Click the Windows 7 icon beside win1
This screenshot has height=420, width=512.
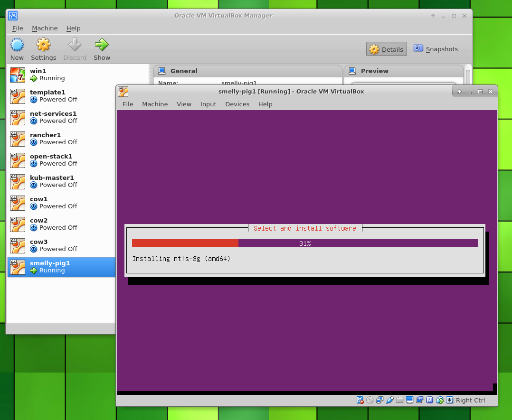18,75
